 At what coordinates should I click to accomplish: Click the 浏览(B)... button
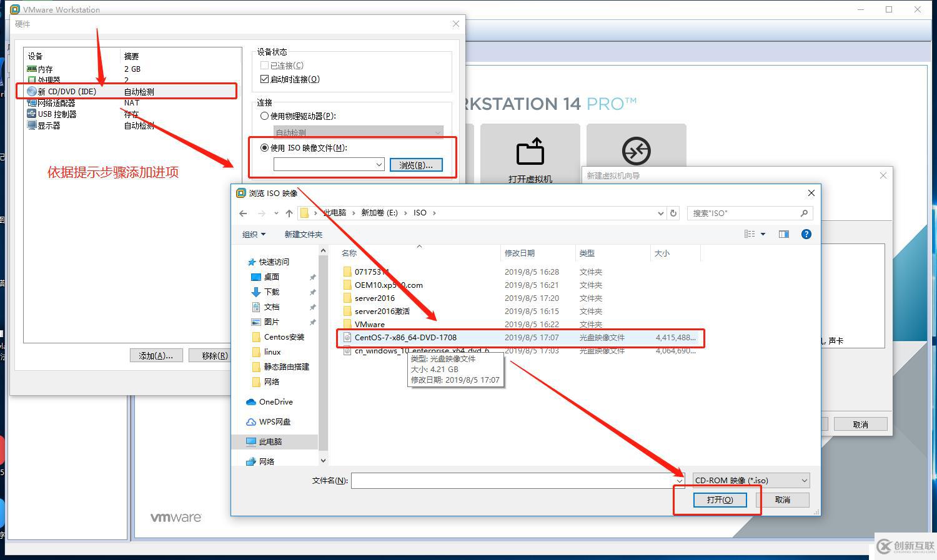[416, 165]
